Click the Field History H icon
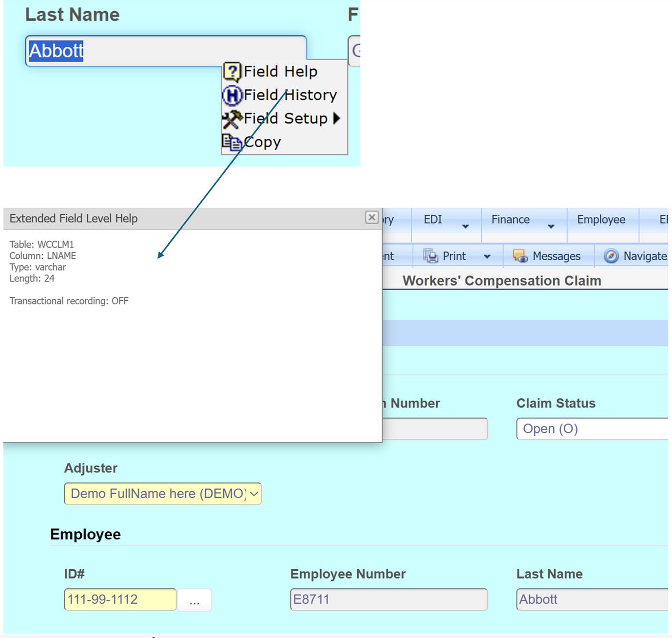 232,95
